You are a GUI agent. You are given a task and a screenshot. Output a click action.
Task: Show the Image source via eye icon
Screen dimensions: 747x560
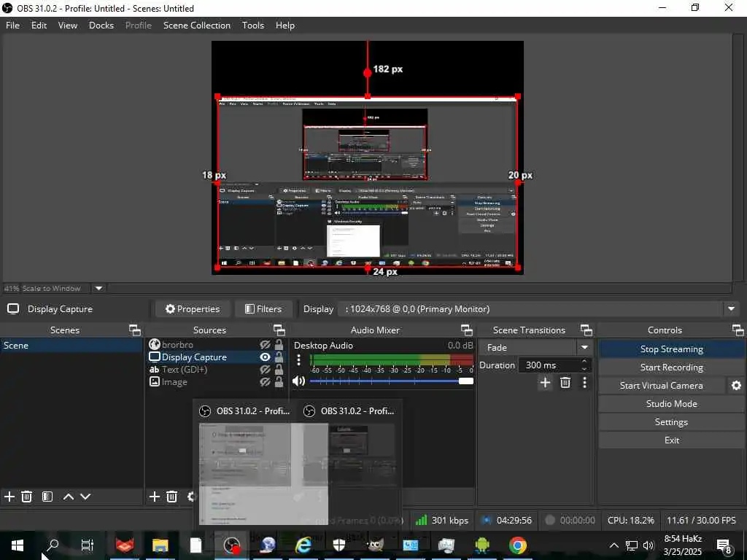(x=265, y=381)
